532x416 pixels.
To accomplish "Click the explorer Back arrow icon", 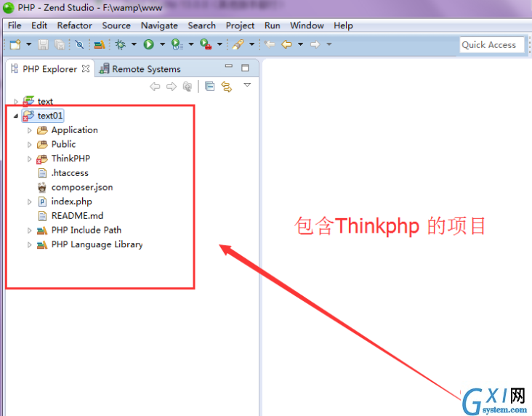I will (155, 87).
